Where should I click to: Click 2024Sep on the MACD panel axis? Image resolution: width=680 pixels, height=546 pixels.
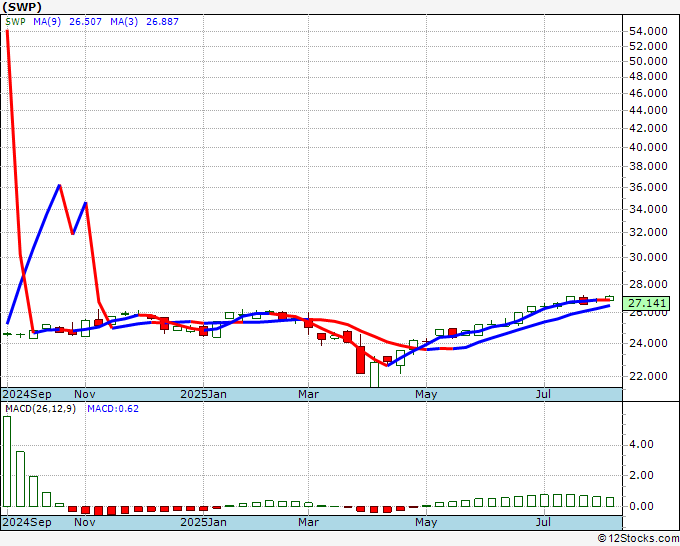coord(27,522)
